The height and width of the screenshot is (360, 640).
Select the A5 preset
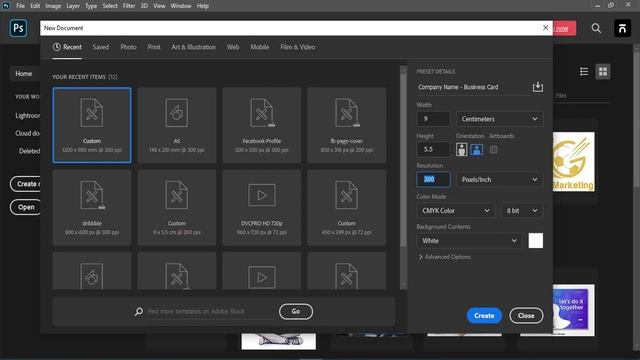(x=177, y=125)
